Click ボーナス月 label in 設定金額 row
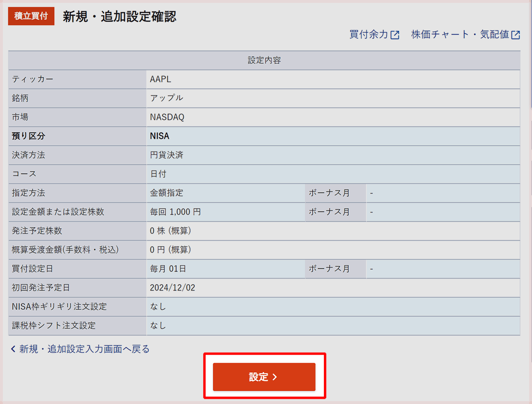Viewport: 532px width, 404px height. click(x=329, y=212)
